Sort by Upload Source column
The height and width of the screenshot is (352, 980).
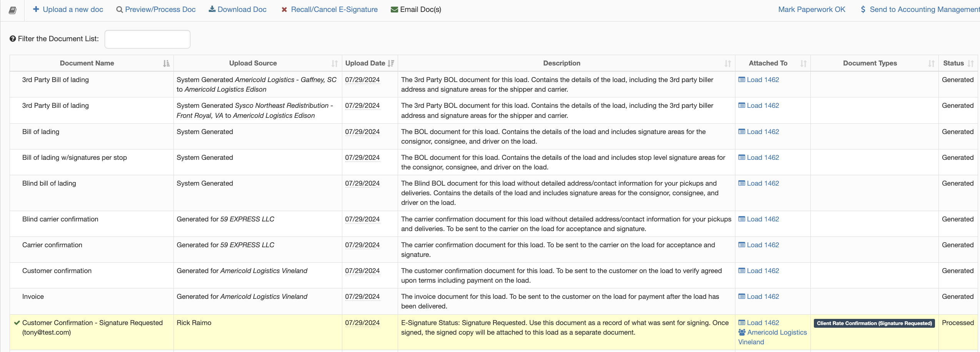[x=258, y=63]
